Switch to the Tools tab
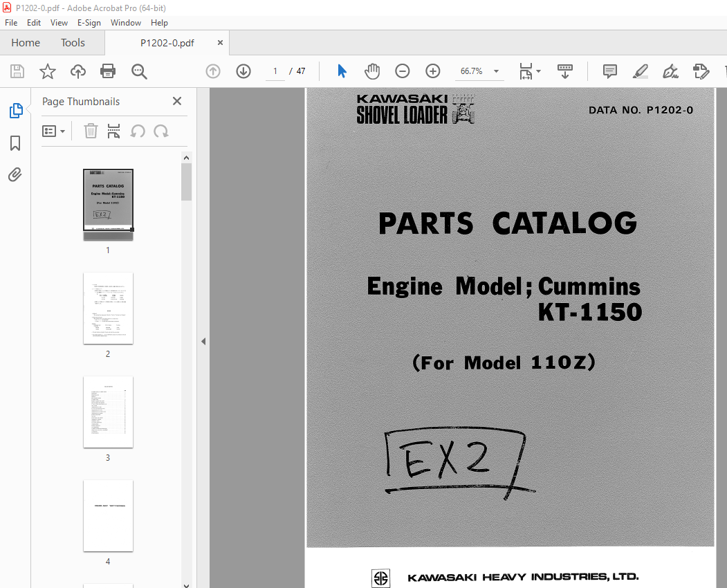Screen dimensions: 727x588 click(x=73, y=43)
